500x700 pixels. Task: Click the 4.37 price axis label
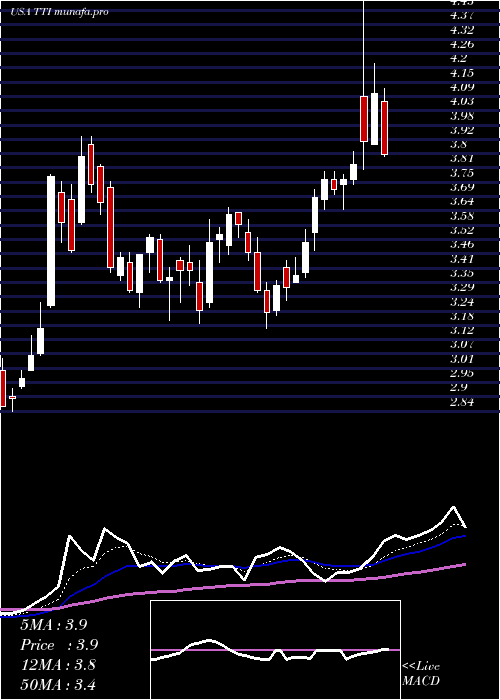[x=463, y=16]
